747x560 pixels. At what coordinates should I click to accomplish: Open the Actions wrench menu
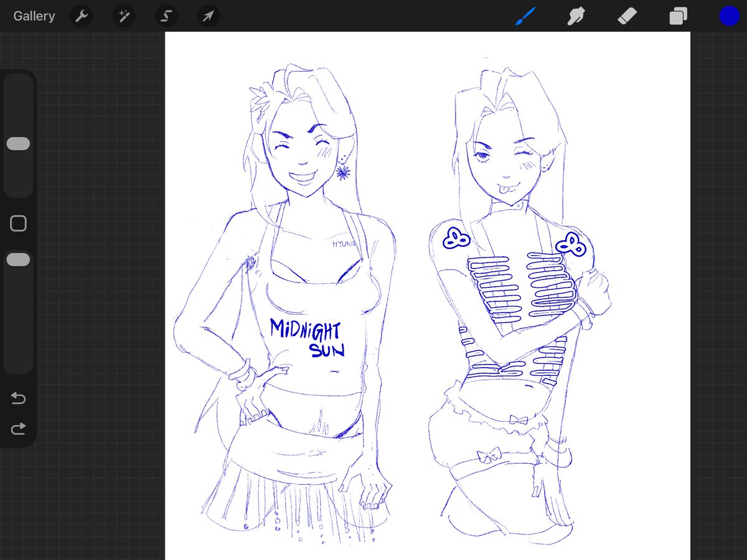click(x=82, y=16)
